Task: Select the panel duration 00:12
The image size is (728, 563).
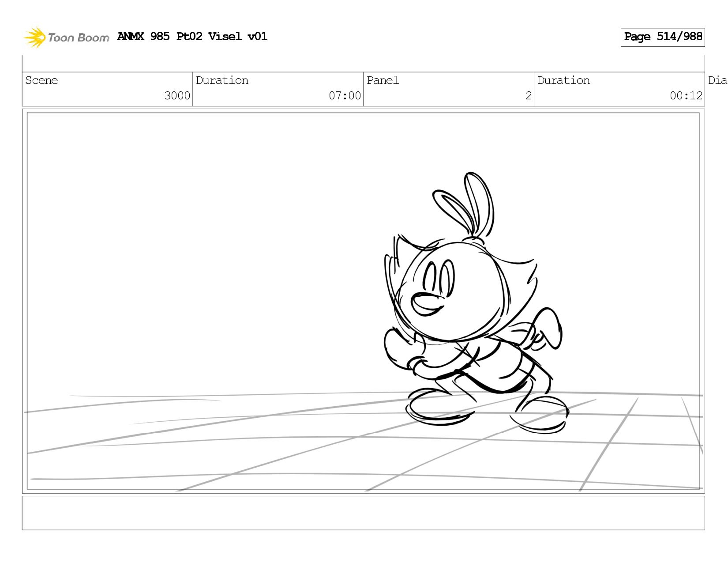Action: [686, 96]
